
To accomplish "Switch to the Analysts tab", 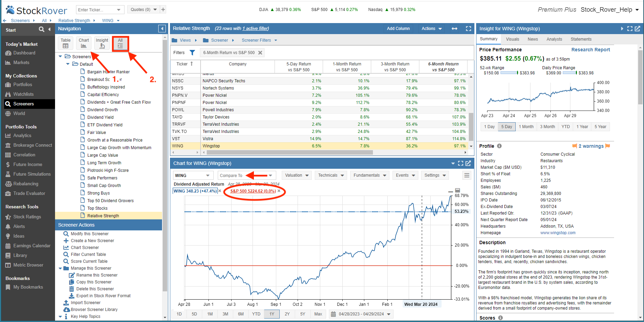I will coord(554,39).
